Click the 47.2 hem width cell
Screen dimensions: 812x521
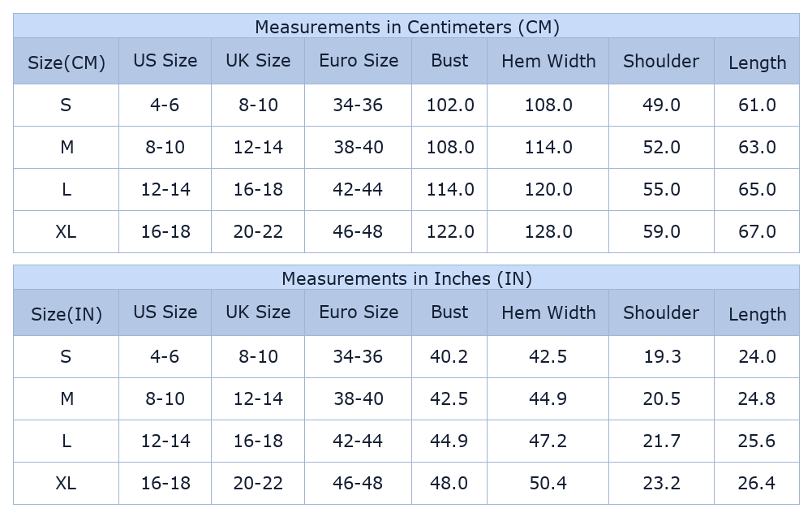coord(548,441)
